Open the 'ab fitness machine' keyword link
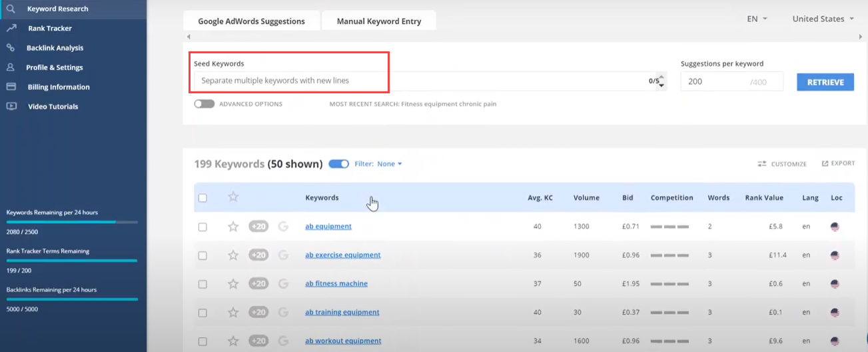The width and height of the screenshot is (868, 352). click(x=336, y=284)
